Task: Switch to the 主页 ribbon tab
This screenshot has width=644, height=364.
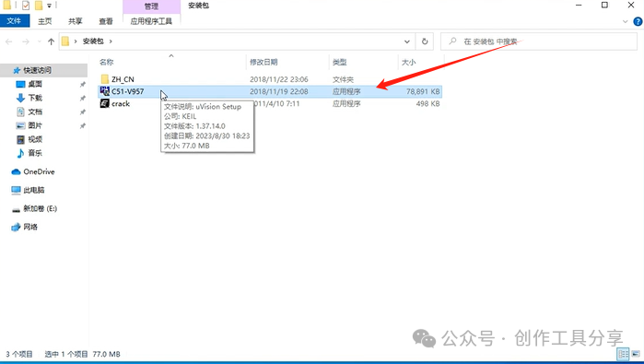Action: click(x=45, y=21)
